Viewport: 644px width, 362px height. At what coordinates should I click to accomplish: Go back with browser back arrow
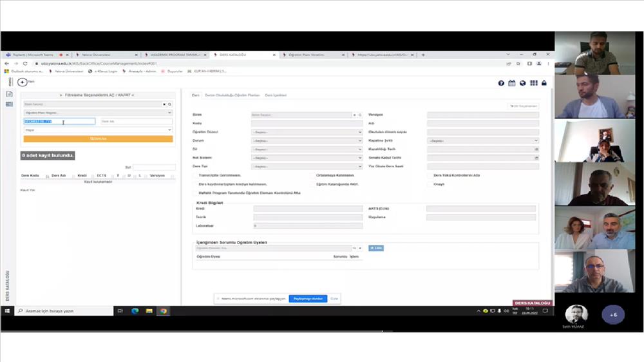[6, 63]
